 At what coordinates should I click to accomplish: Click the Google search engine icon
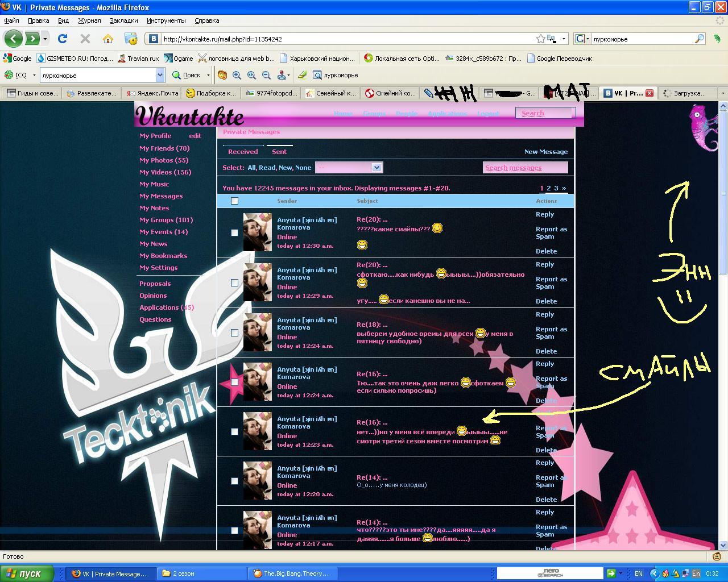coord(580,39)
